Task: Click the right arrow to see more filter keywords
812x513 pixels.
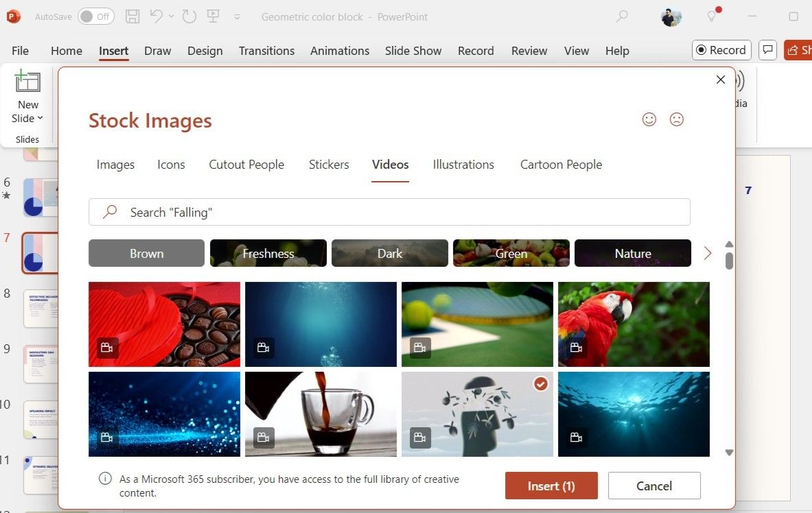Action: point(708,253)
